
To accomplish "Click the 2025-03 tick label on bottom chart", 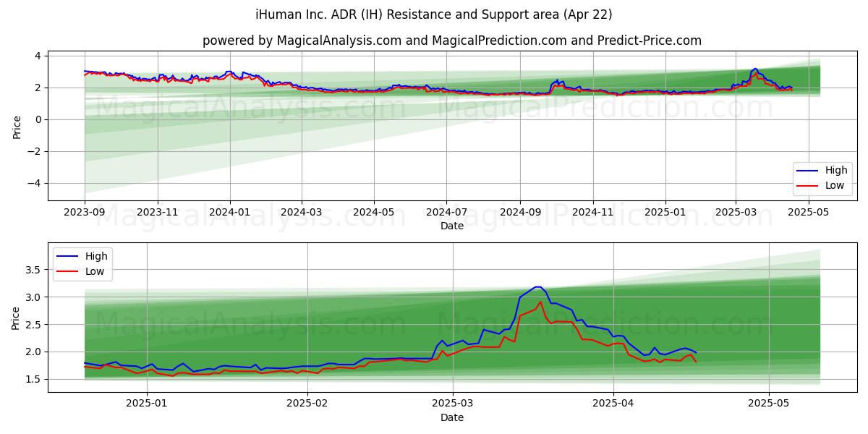I will (453, 404).
